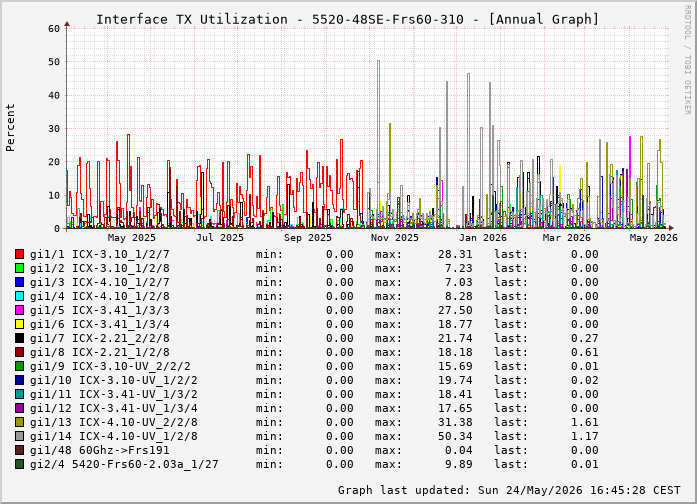Click the gray gi1/14 legend swatch

[x=19, y=436]
